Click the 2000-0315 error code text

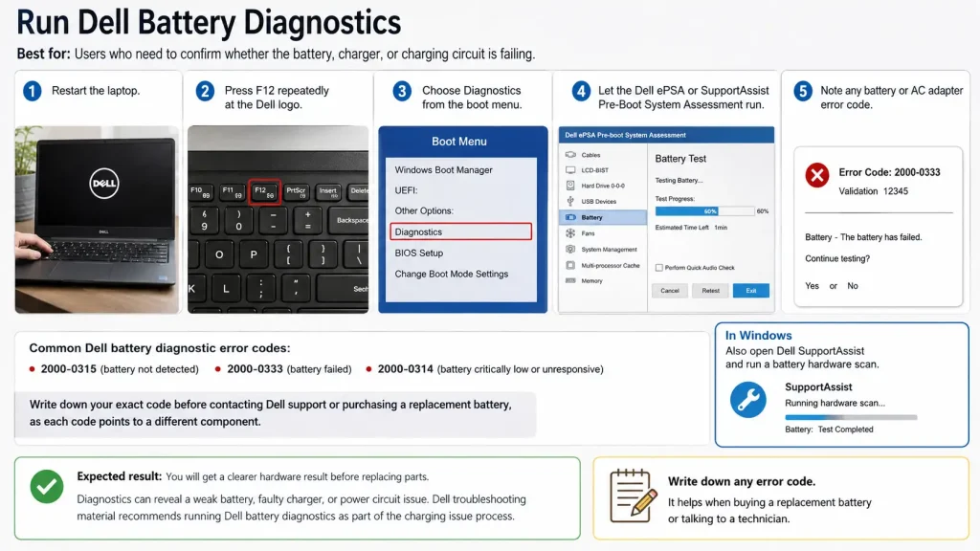69,369
